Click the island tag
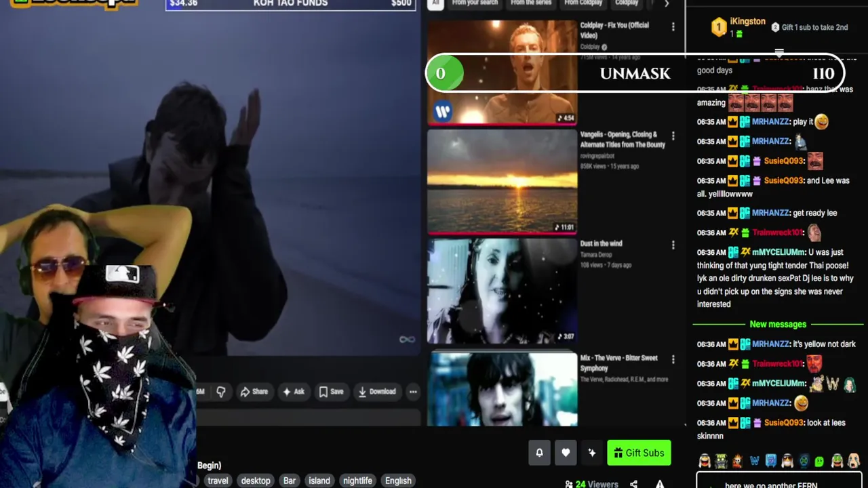 319,481
